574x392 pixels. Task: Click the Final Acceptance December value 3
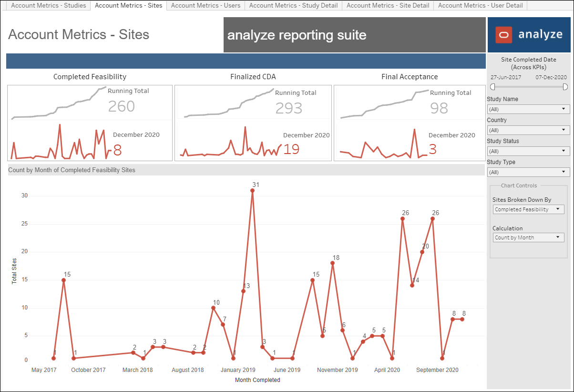[432, 150]
